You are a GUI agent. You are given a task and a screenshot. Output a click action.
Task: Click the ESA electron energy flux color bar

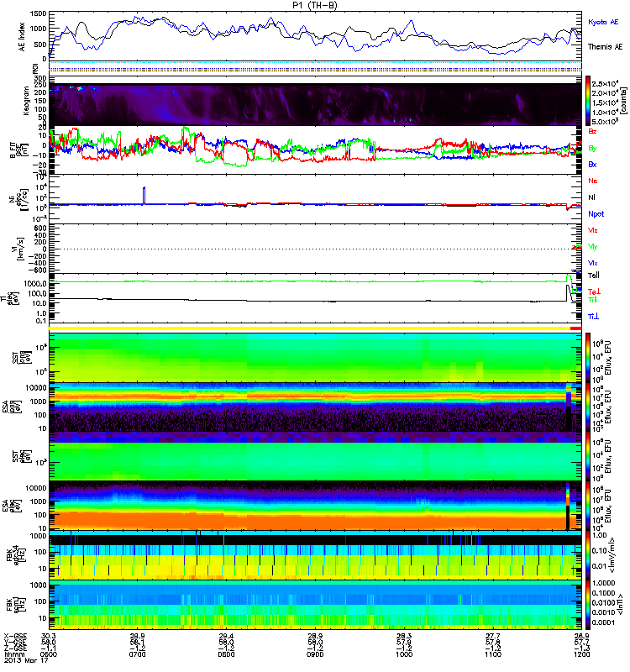pyautogui.click(x=587, y=506)
